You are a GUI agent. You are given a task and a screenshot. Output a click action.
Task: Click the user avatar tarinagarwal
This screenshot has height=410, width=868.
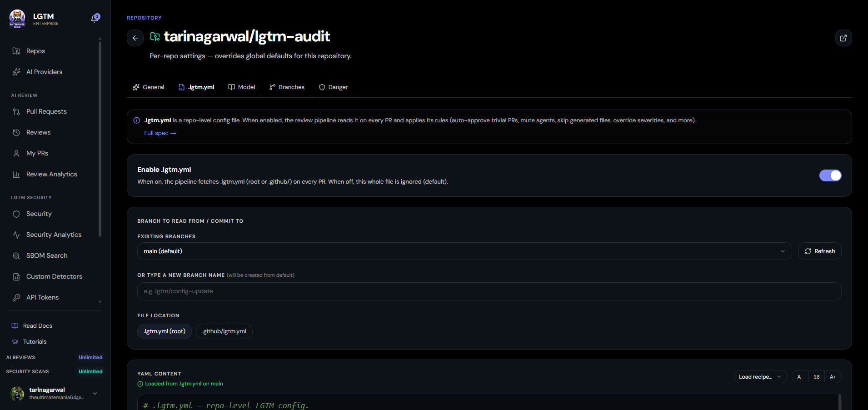[17, 394]
